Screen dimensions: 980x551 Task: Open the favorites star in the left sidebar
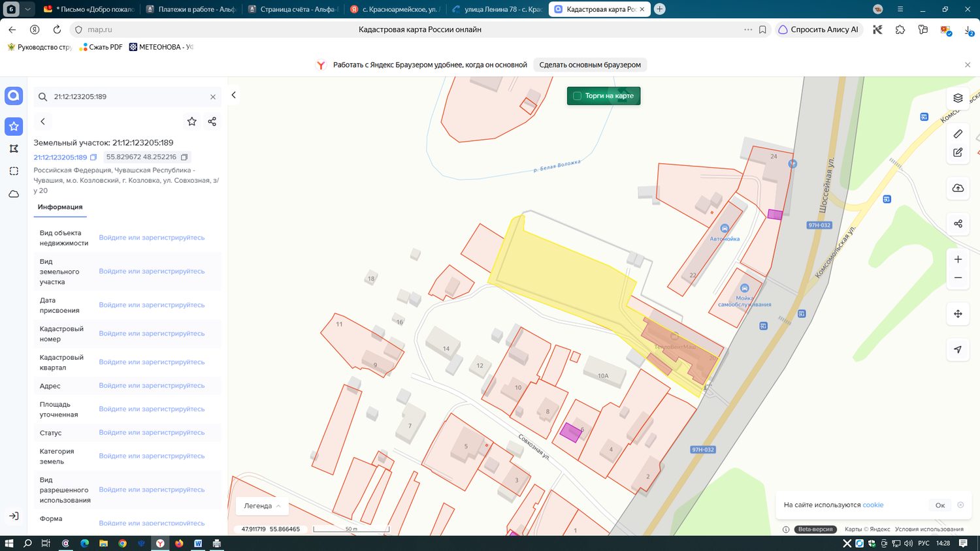[x=14, y=126]
